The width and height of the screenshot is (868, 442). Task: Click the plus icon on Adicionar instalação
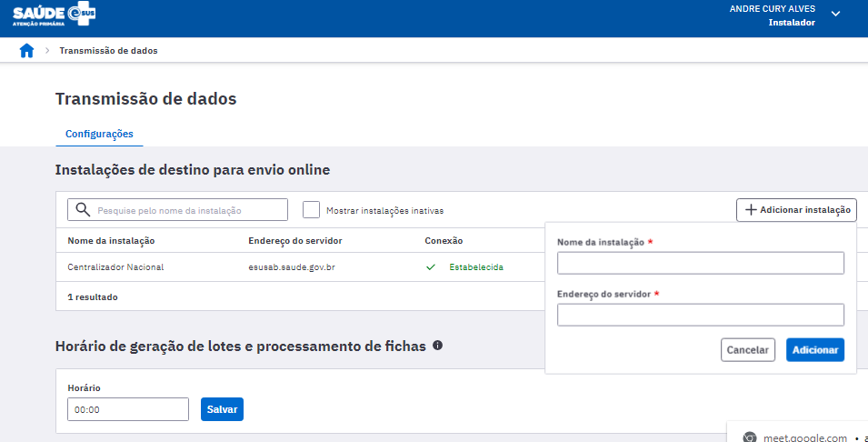[751, 210]
